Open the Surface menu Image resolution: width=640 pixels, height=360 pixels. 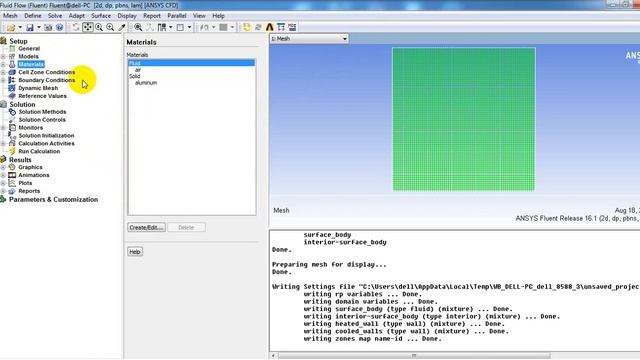pyautogui.click(x=101, y=16)
